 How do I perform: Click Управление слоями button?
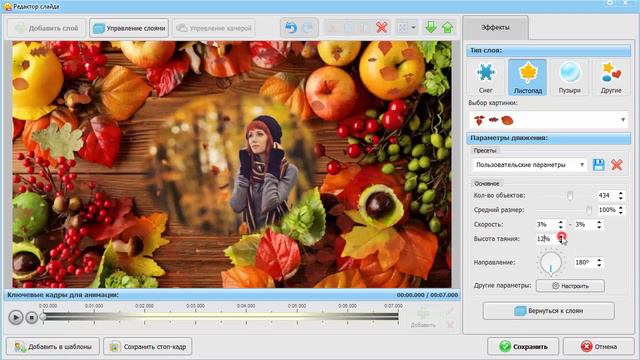[129, 28]
